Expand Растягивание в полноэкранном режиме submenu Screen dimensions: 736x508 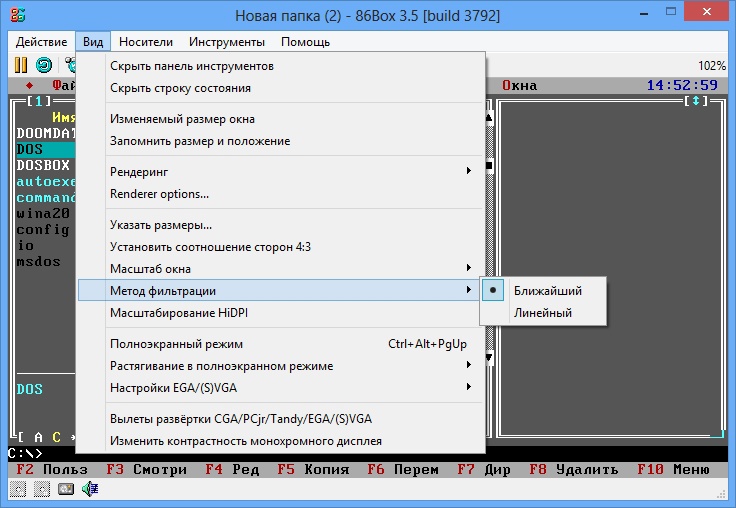tap(281, 366)
